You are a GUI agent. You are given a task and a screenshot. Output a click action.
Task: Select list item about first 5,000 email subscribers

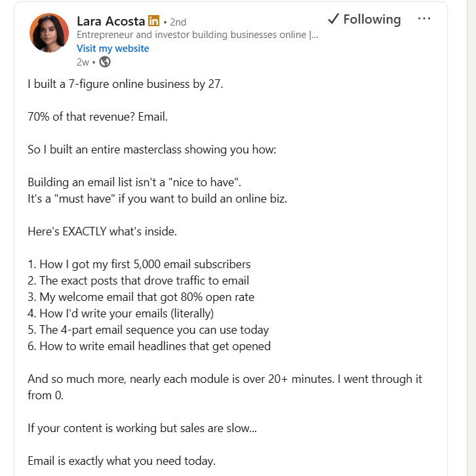139,264
